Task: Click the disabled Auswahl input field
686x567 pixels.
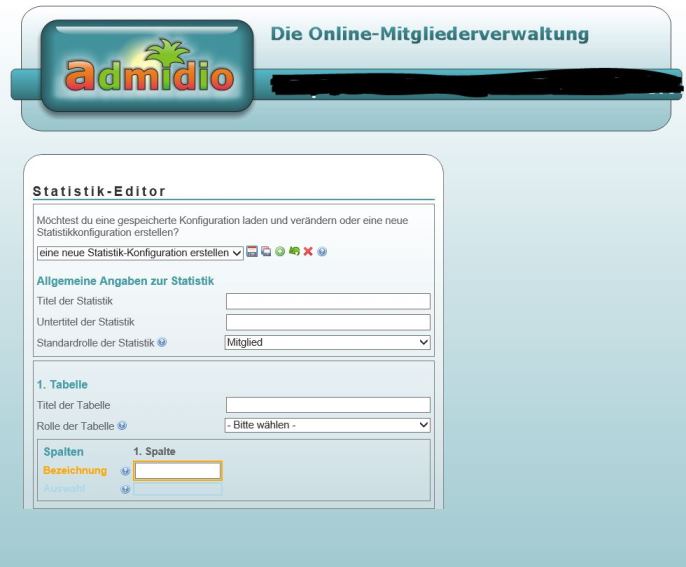Action: tap(178, 489)
